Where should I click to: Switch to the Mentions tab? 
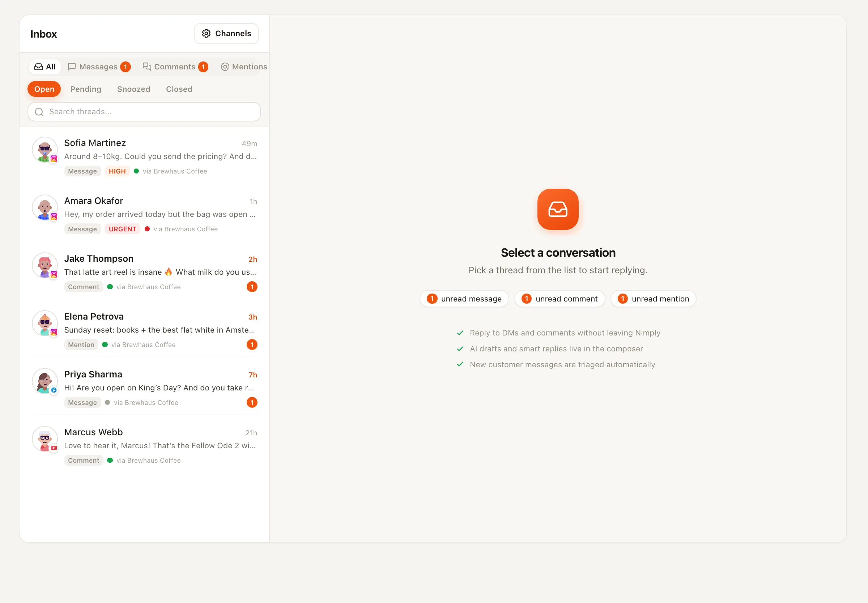(244, 67)
